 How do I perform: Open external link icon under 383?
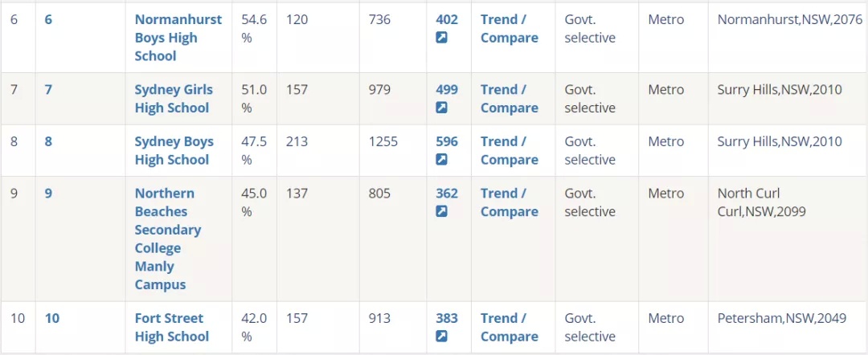pos(441,337)
